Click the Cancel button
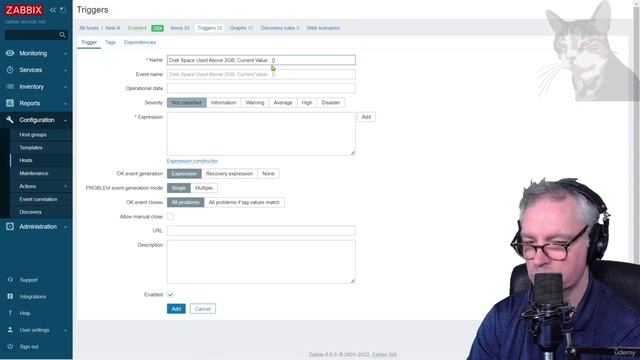Image resolution: width=640 pixels, height=360 pixels. (x=203, y=309)
